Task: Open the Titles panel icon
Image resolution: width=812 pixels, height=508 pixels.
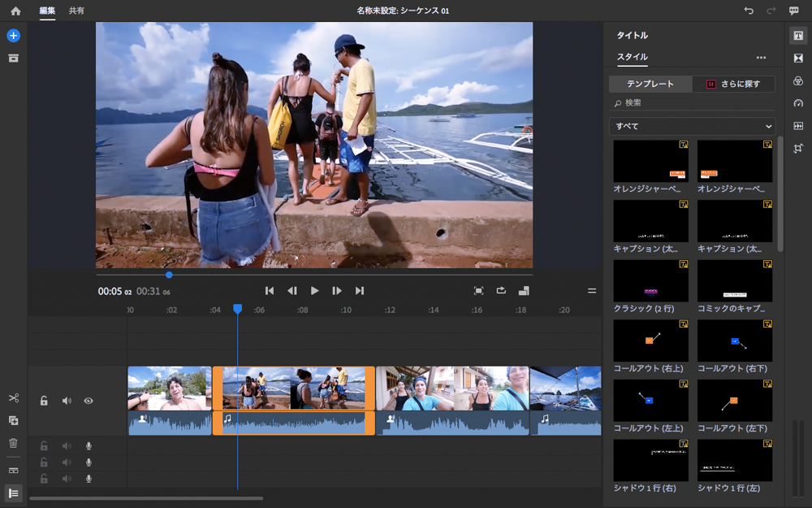Action: (x=798, y=36)
